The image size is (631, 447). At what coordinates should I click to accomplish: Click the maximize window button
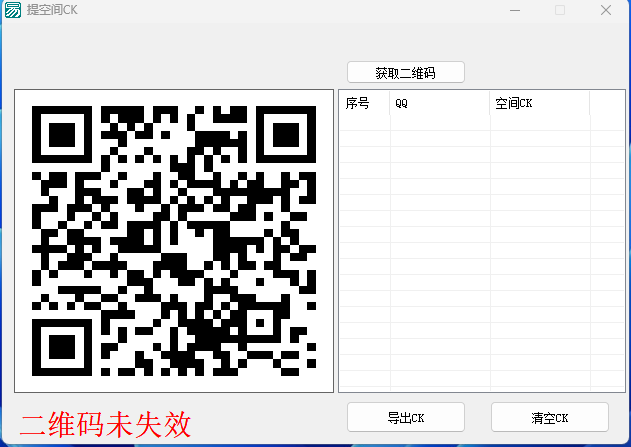point(560,10)
